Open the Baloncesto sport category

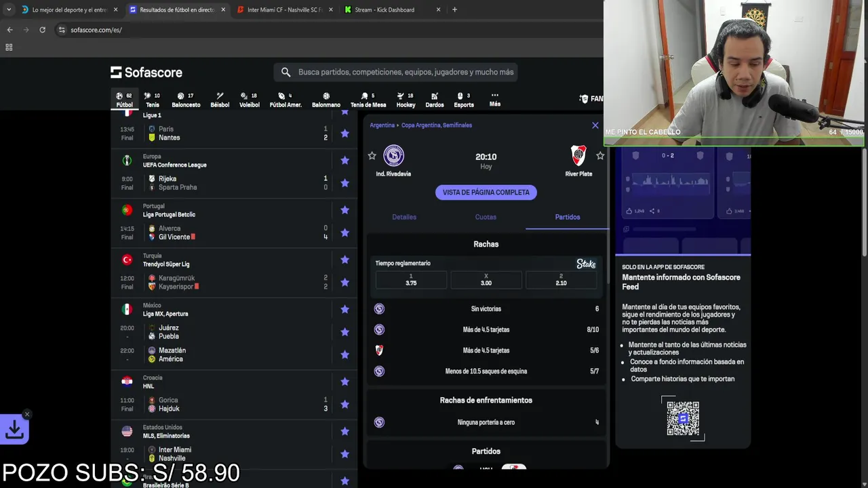point(186,100)
